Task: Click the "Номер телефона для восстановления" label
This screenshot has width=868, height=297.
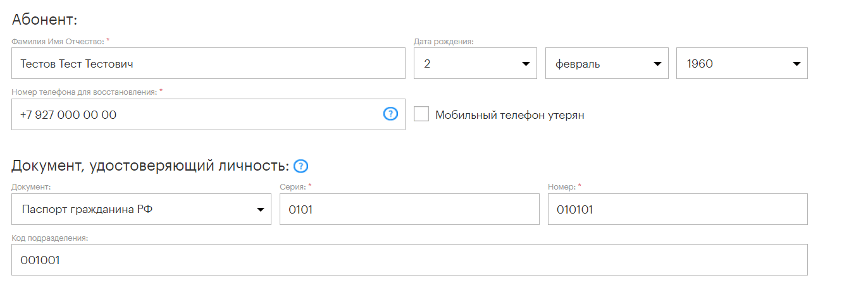Action: click(x=84, y=92)
